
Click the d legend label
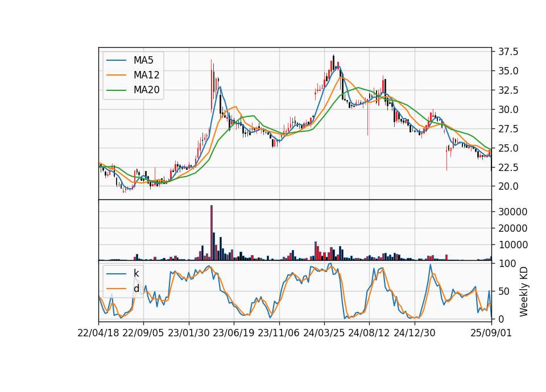point(136,289)
